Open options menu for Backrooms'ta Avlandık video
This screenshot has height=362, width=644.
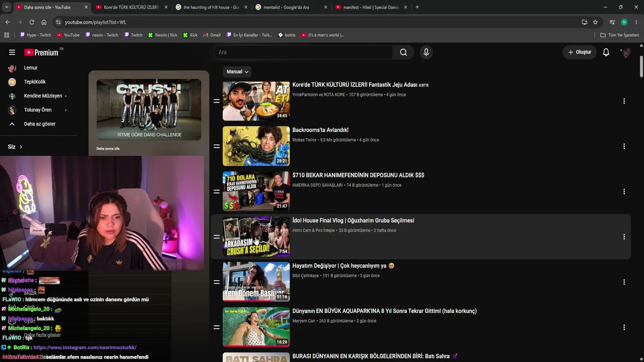coord(624,146)
